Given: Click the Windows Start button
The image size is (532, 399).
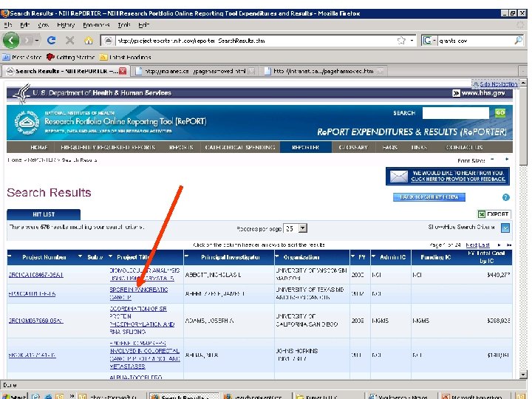Looking at the screenshot, I should [14, 396].
